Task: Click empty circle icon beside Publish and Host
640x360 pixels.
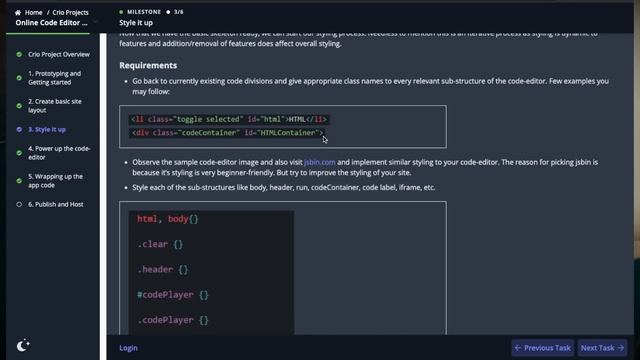Action: [x=19, y=204]
